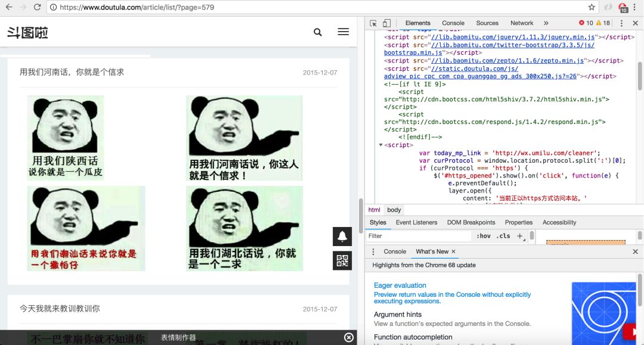
Task: Close the DevTools panel
Action: [636, 23]
